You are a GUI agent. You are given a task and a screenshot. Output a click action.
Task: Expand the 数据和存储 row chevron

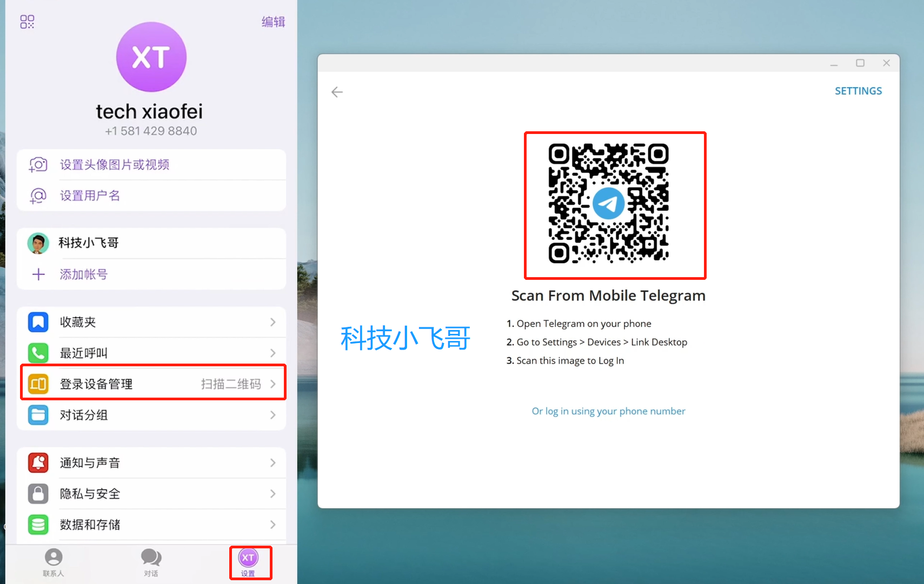tap(273, 525)
